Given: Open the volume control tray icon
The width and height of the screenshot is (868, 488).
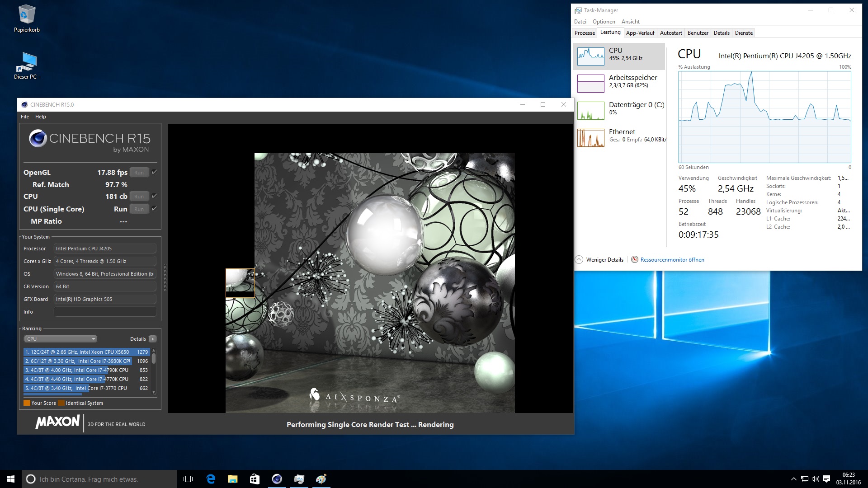Looking at the screenshot, I should pyautogui.click(x=816, y=479).
